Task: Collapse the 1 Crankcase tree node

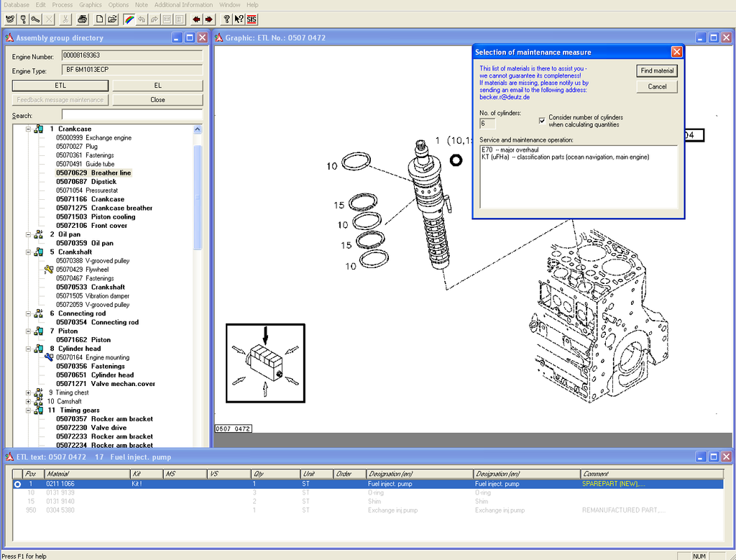Action: [x=29, y=129]
